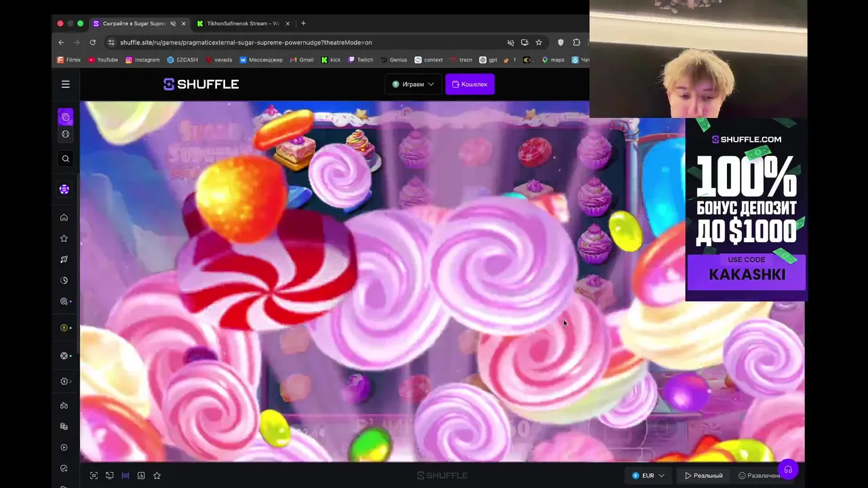The width and height of the screenshot is (868, 488).
Task: Open favorites star in the sidebar
Action: click(x=64, y=239)
